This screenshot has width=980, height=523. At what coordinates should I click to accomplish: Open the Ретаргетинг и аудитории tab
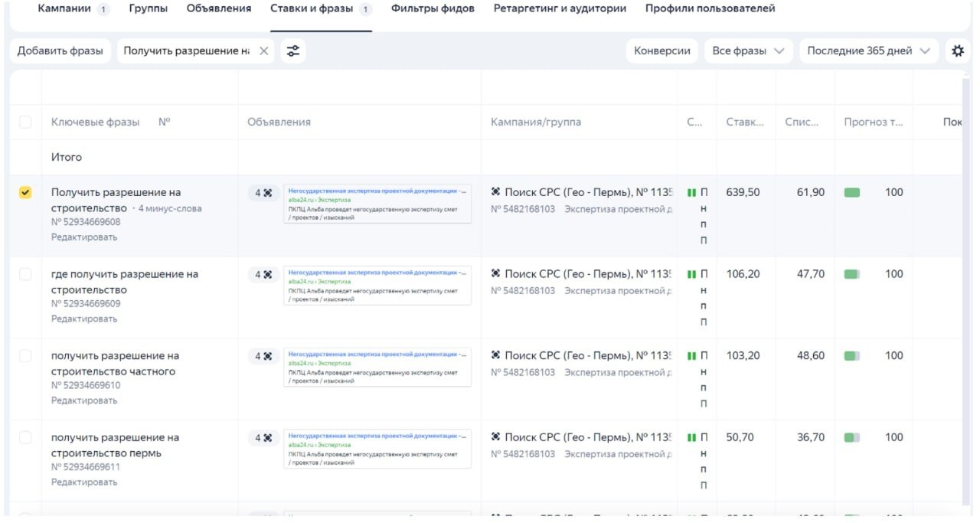560,8
